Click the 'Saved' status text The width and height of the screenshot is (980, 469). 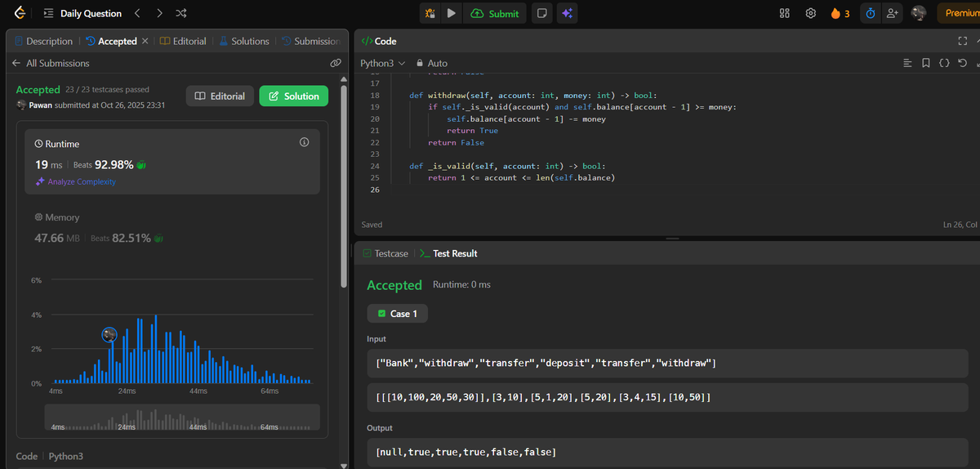point(372,225)
